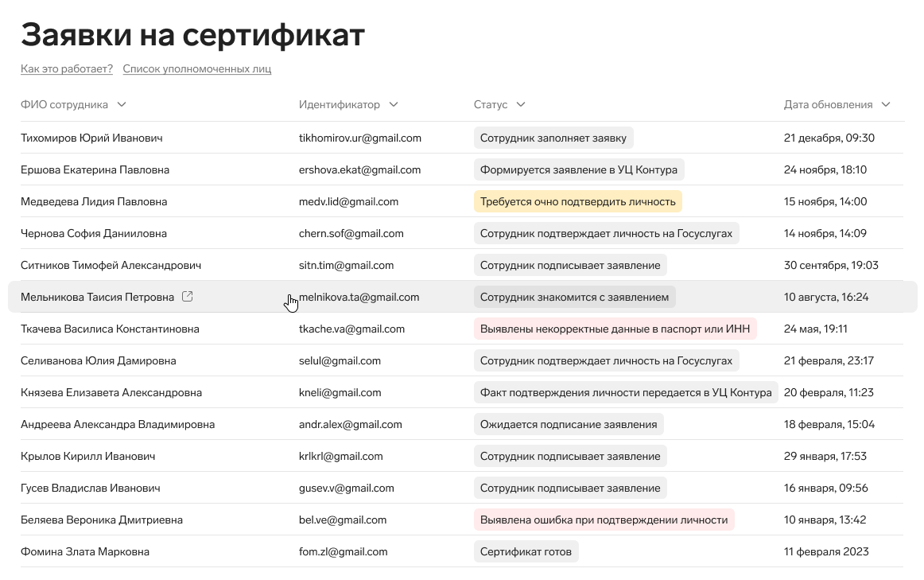
Task: Open the Как это работает? link
Action: point(67,69)
